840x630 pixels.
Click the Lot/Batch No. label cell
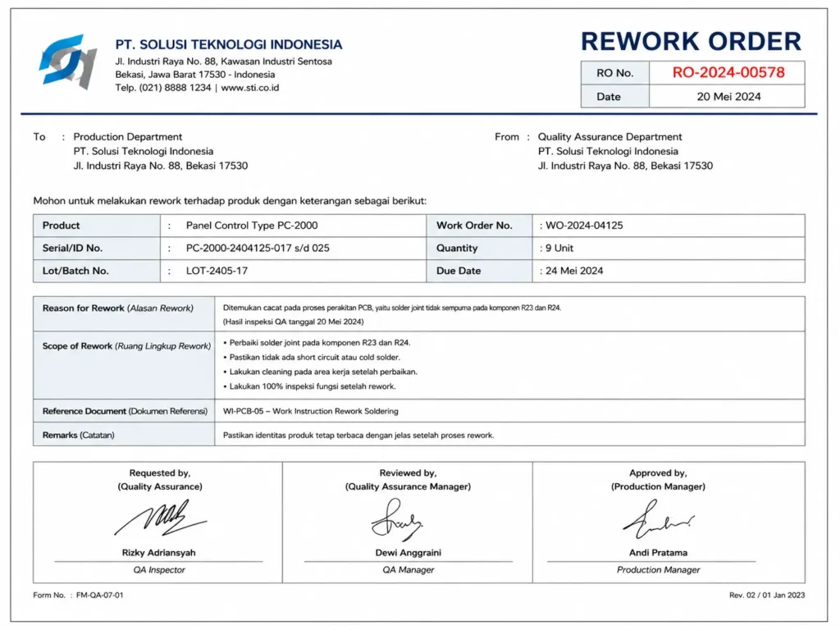pos(97,271)
